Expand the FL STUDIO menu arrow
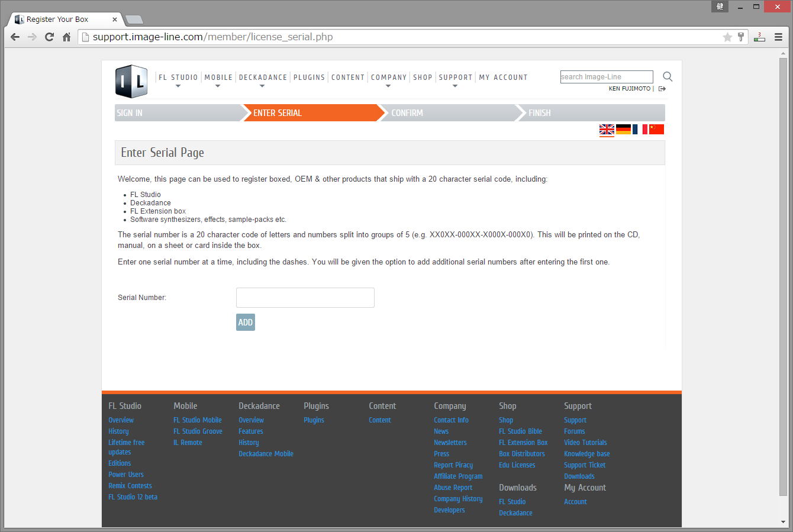The width and height of the screenshot is (793, 532). (x=178, y=86)
